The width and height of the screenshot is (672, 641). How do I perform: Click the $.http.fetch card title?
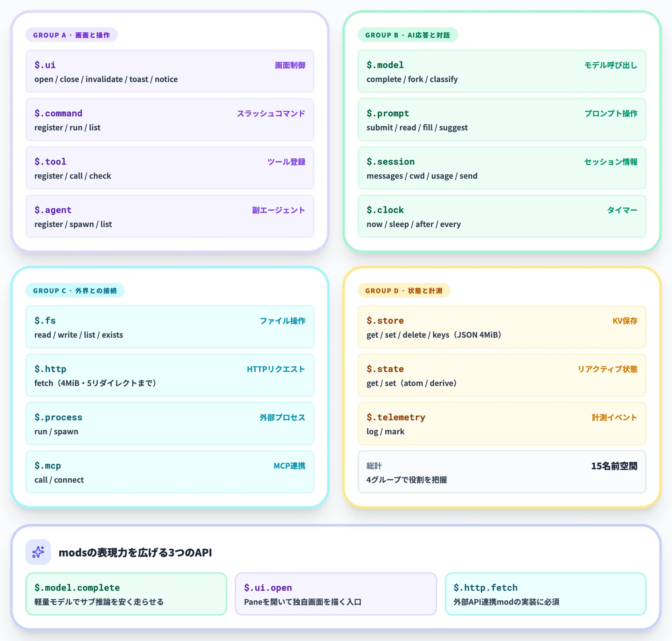point(485,587)
